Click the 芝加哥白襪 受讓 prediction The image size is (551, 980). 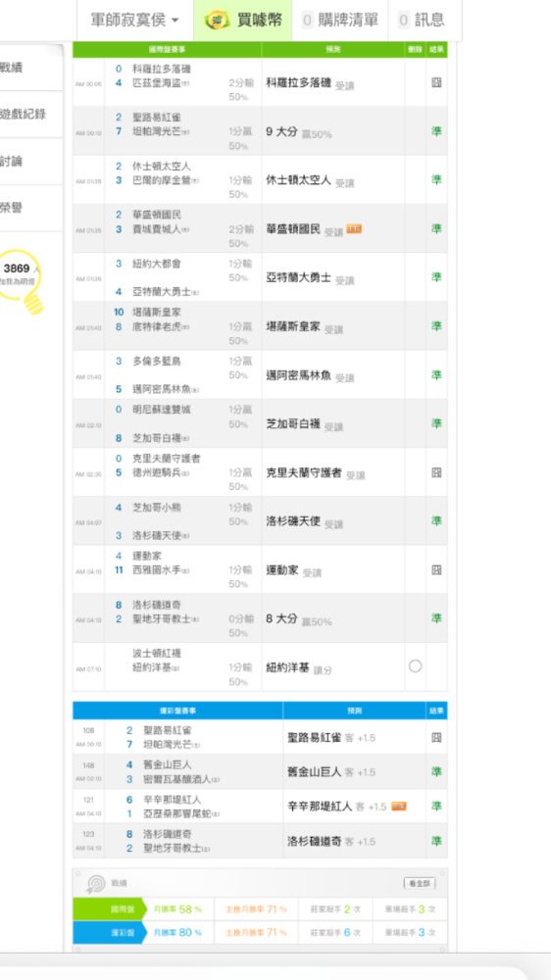click(305, 424)
